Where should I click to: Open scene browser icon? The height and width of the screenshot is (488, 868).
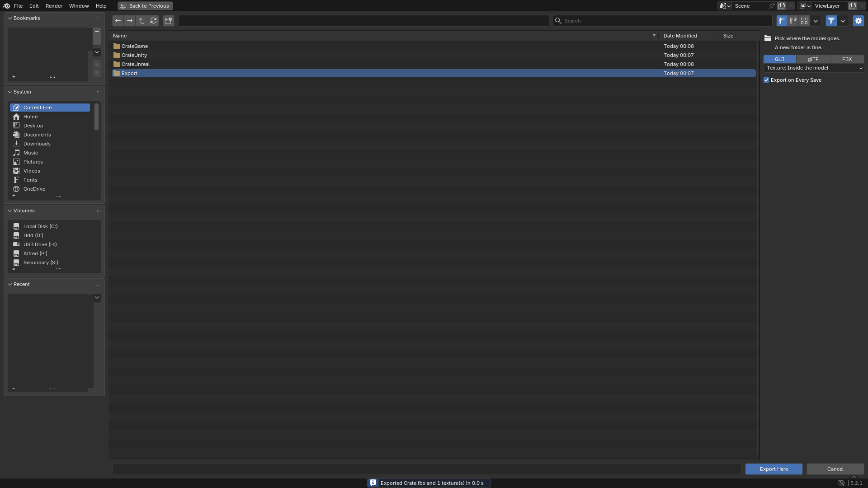[x=725, y=6]
